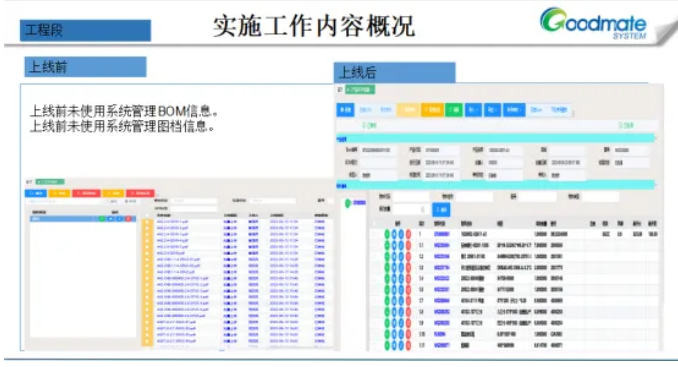Tick the checkbox for BOM row 1.2
Screen dimensions: 678x367
[x=375, y=256]
